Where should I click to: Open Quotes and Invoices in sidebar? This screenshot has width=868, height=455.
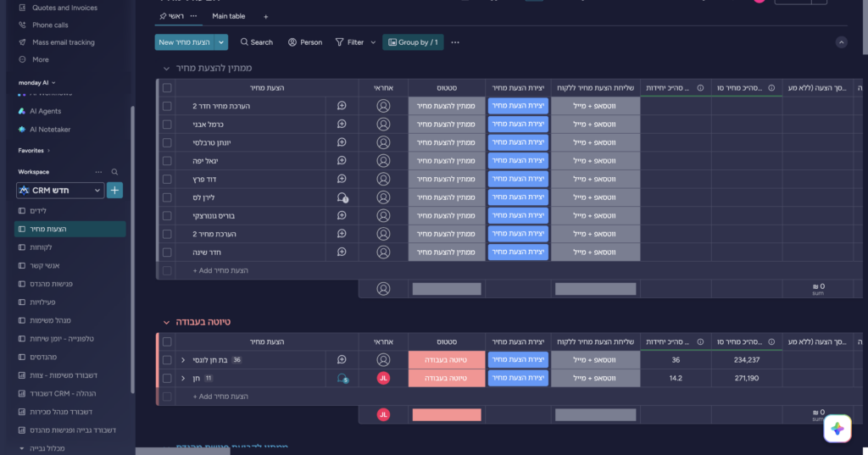(64, 8)
